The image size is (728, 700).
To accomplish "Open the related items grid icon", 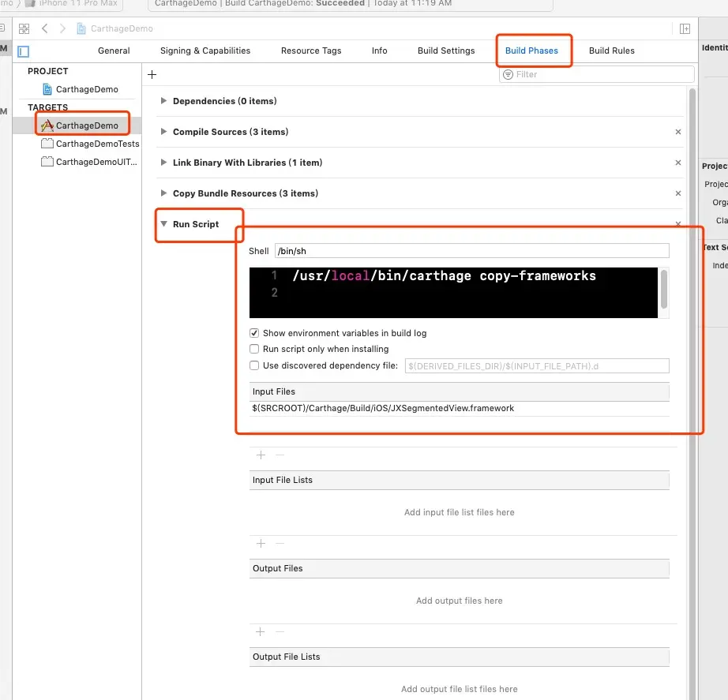I will click(x=24, y=28).
